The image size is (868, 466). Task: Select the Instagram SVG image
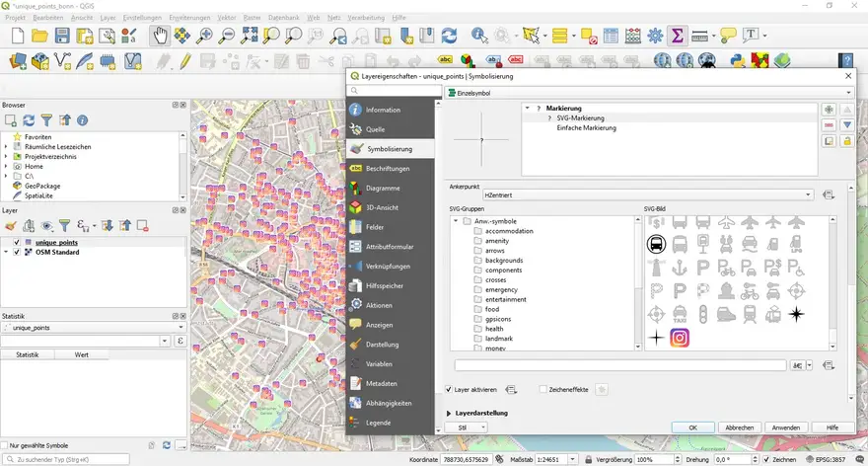(x=680, y=338)
